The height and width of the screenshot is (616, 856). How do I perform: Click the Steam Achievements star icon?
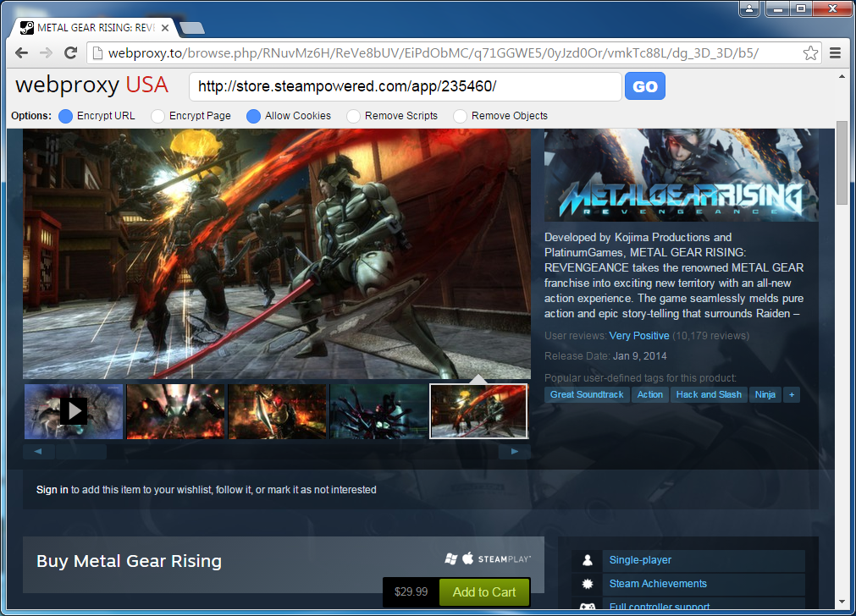[x=588, y=584]
